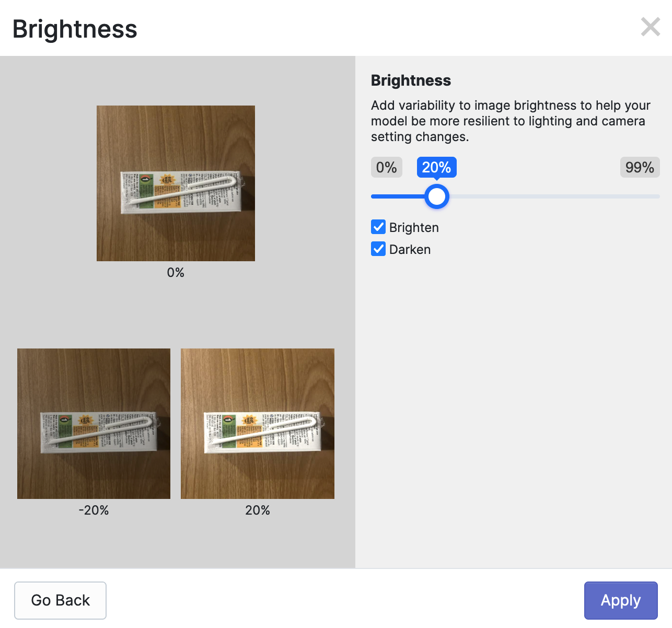The height and width of the screenshot is (628, 672).
Task: Select the original 0% preview image
Action: click(176, 183)
